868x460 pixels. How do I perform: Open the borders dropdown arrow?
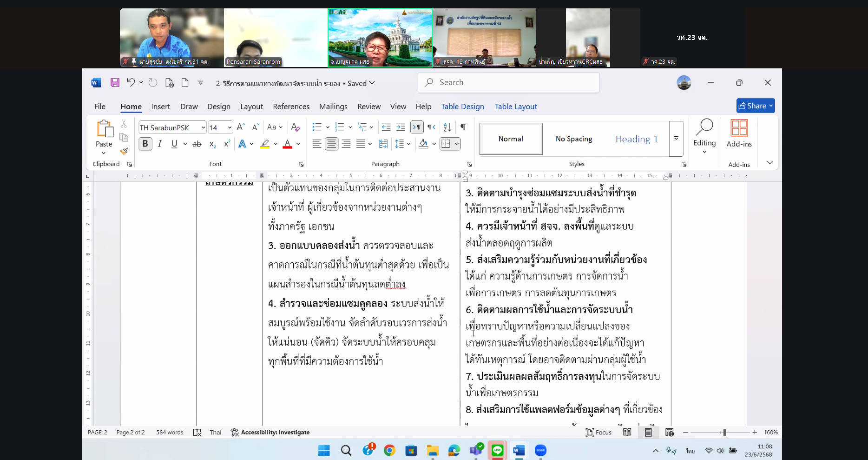click(457, 144)
